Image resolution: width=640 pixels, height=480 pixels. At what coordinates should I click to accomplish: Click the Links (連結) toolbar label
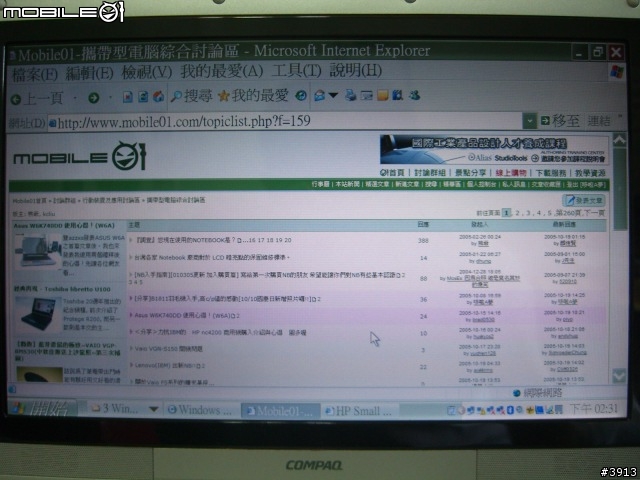click(599, 121)
